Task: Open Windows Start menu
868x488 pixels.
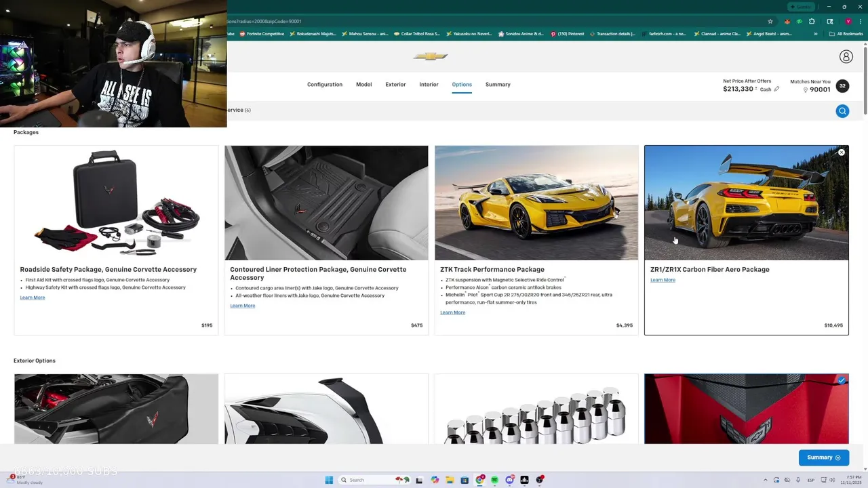Action: tap(329, 480)
